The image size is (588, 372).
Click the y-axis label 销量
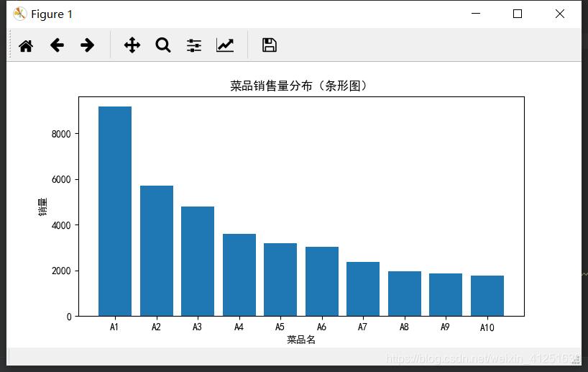pos(42,207)
